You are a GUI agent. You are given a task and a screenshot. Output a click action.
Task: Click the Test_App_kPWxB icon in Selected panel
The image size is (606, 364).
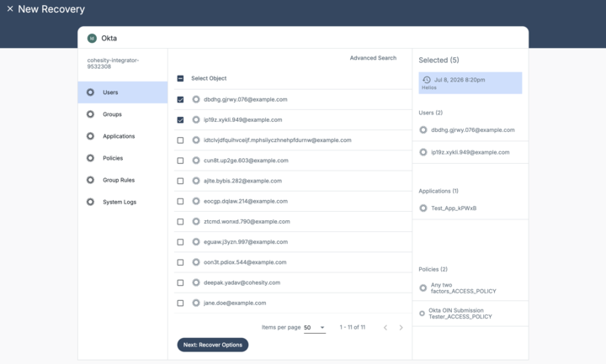click(423, 208)
